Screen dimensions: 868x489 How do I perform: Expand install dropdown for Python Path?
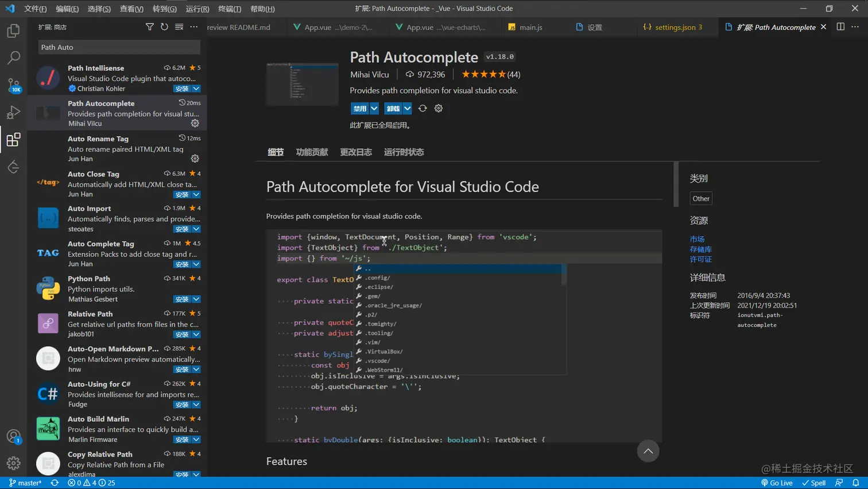pos(196,299)
